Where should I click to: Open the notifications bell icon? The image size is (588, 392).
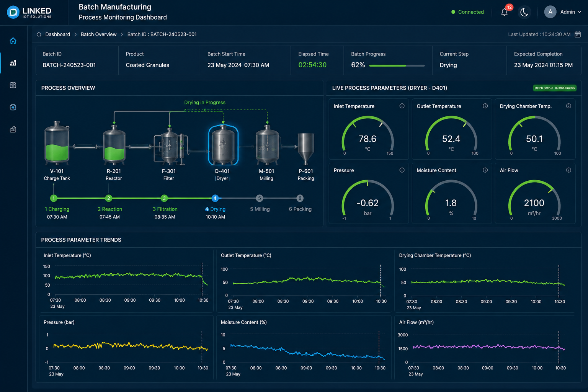pos(505,12)
